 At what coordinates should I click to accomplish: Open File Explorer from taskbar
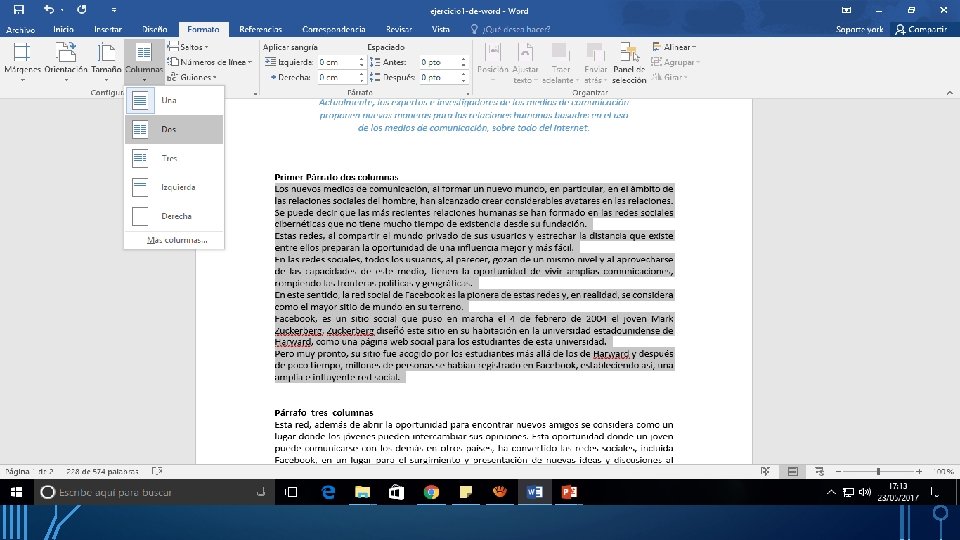click(362, 492)
